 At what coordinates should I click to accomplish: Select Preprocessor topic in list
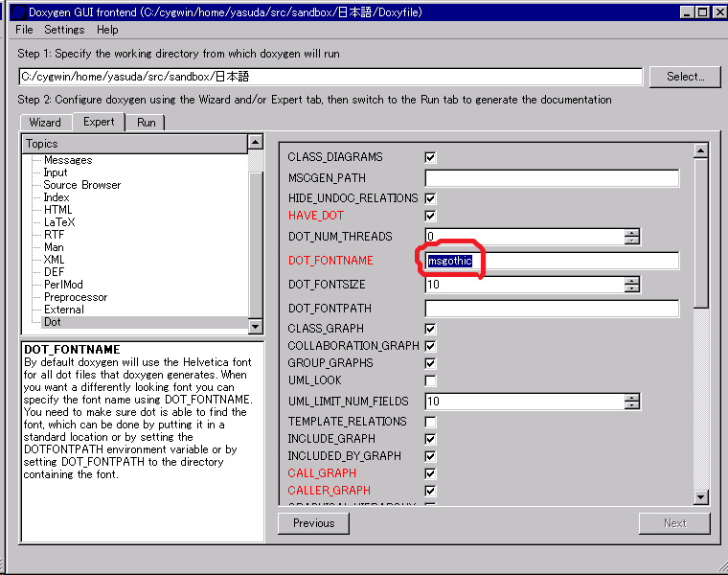[76, 297]
